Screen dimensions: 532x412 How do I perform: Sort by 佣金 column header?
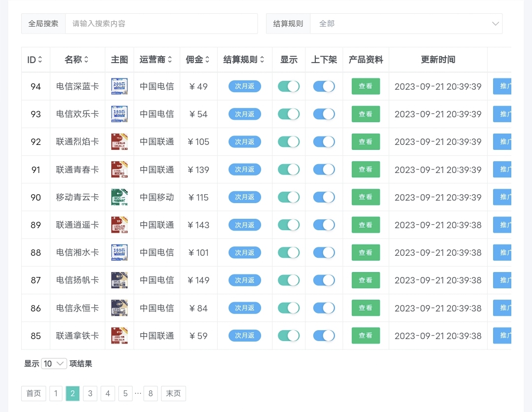(x=198, y=60)
